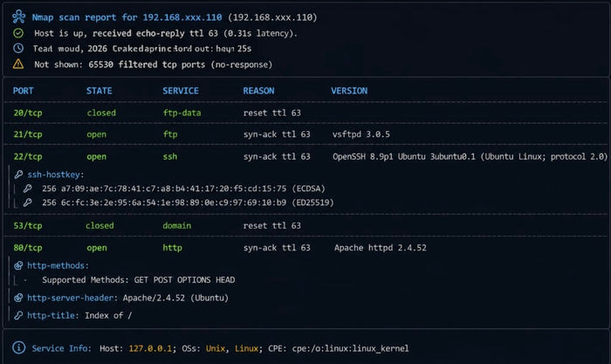Click the 53/tcp port cell
This screenshot has height=364, width=611.
pos(28,226)
